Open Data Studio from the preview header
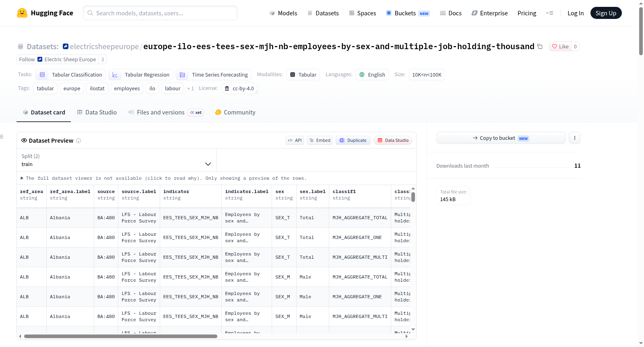644x347 pixels. click(393, 140)
